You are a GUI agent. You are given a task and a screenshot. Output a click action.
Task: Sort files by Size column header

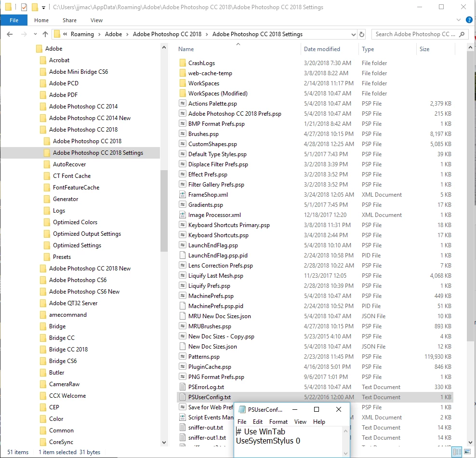pyautogui.click(x=424, y=49)
